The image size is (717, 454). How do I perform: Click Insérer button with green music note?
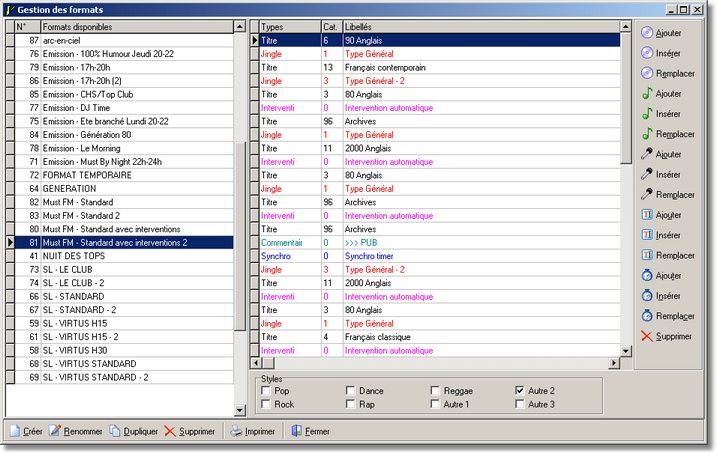click(x=661, y=114)
